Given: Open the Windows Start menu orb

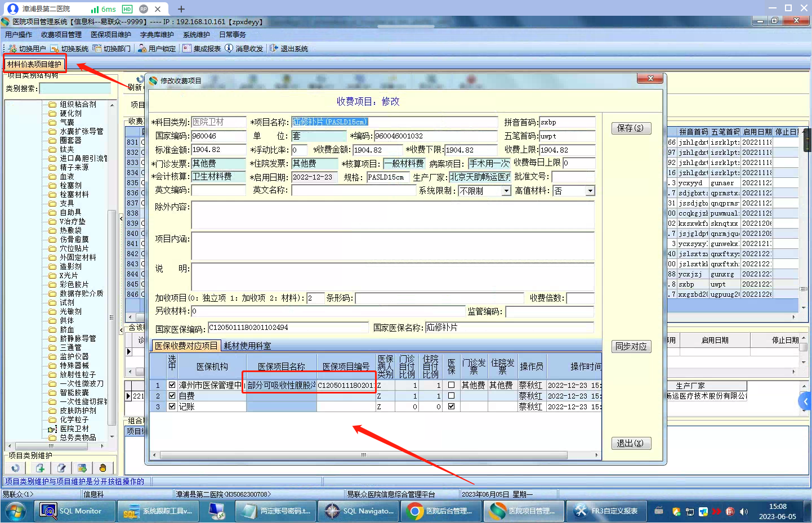Looking at the screenshot, I should (15, 511).
